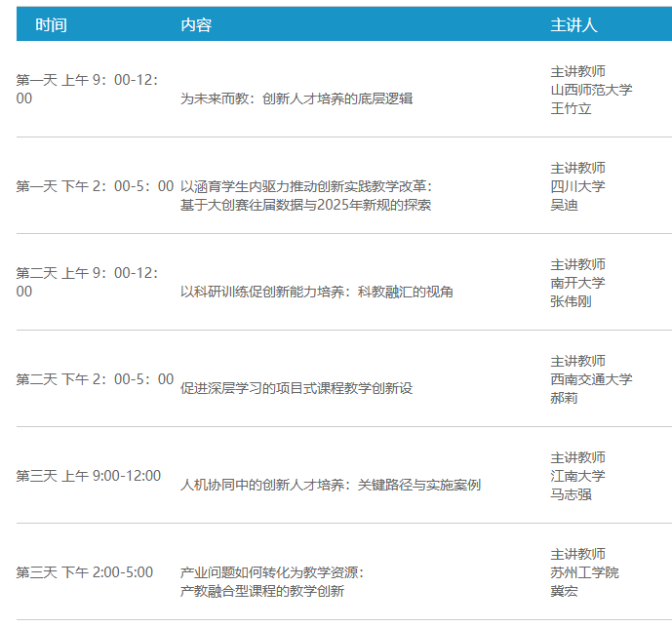This screenshot has height=627, width=672.
Task: Select the 第三天 上午 9:00-12:00 time cell
Action: 89,475
